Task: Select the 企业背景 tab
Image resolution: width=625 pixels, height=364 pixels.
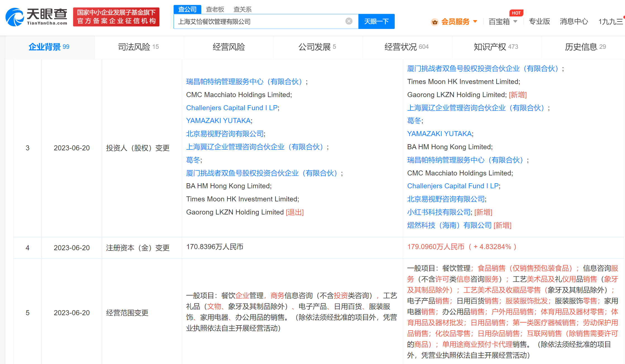Action: point(50,47)
